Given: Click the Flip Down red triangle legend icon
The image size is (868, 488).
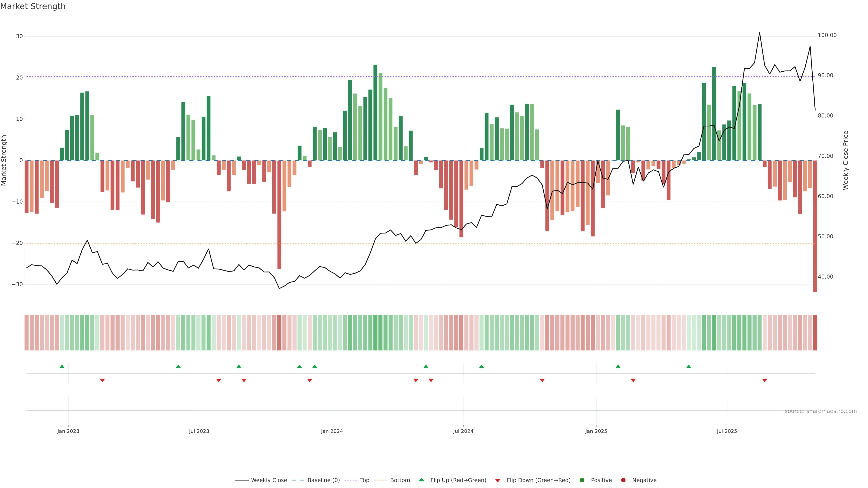Looking at the screenshot, I should 498,480.
